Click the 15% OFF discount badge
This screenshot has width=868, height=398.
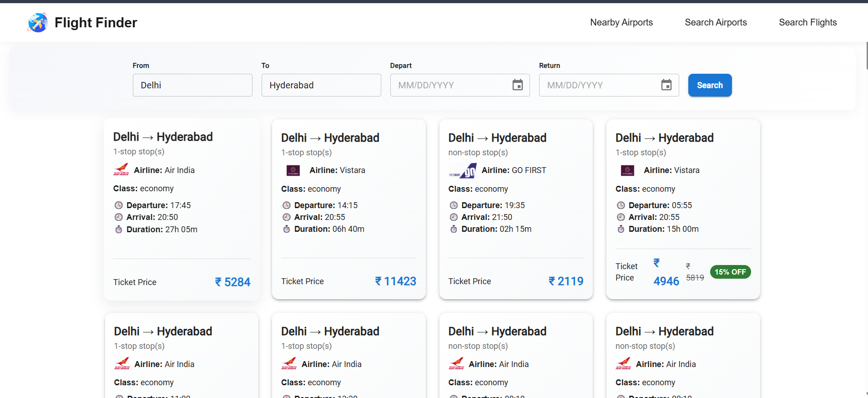[730, 272]
